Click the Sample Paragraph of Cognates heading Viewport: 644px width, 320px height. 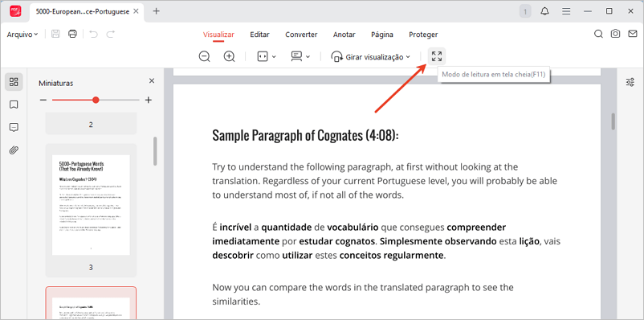(305, 136)
